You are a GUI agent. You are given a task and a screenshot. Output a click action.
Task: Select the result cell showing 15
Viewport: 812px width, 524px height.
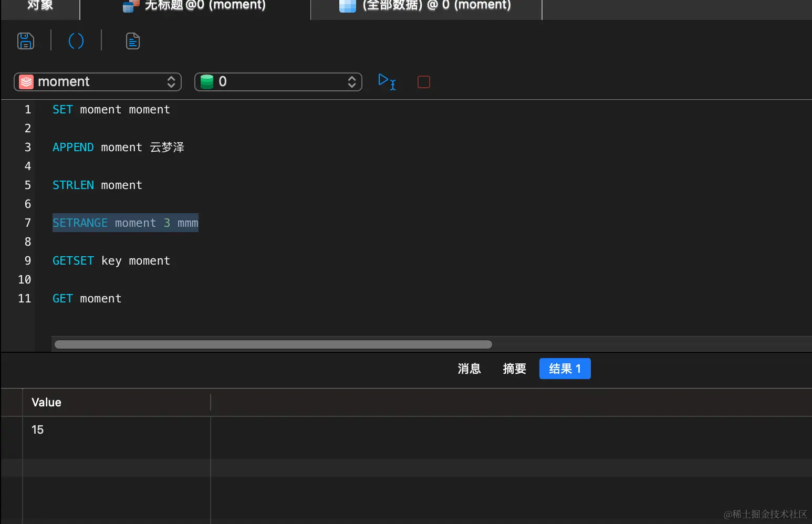pos(117,429)
